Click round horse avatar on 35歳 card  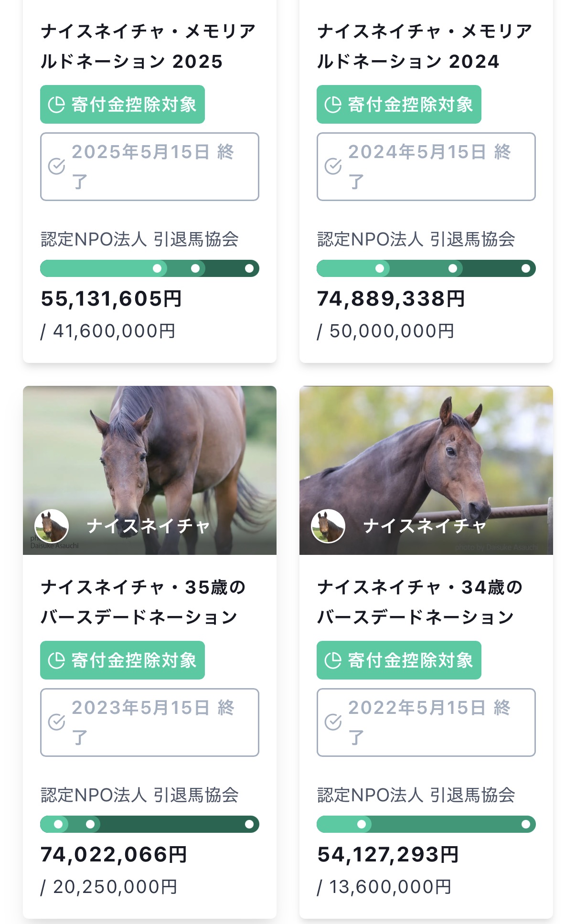[52, 526]
